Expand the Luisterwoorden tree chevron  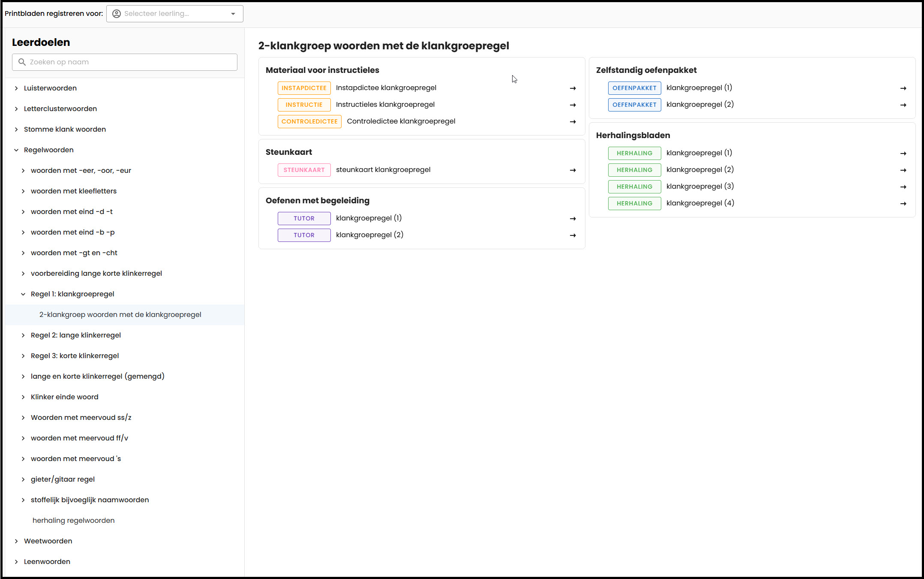16,88
